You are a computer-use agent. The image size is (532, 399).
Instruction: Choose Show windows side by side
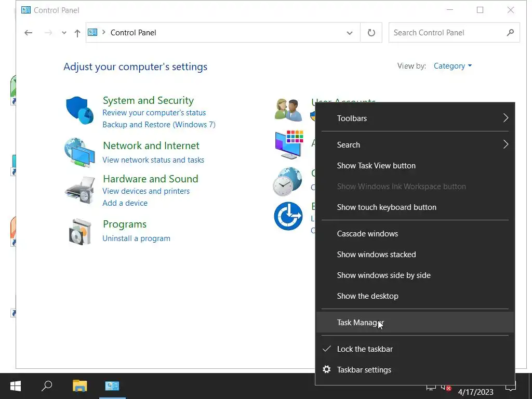[x=415, y=275]
